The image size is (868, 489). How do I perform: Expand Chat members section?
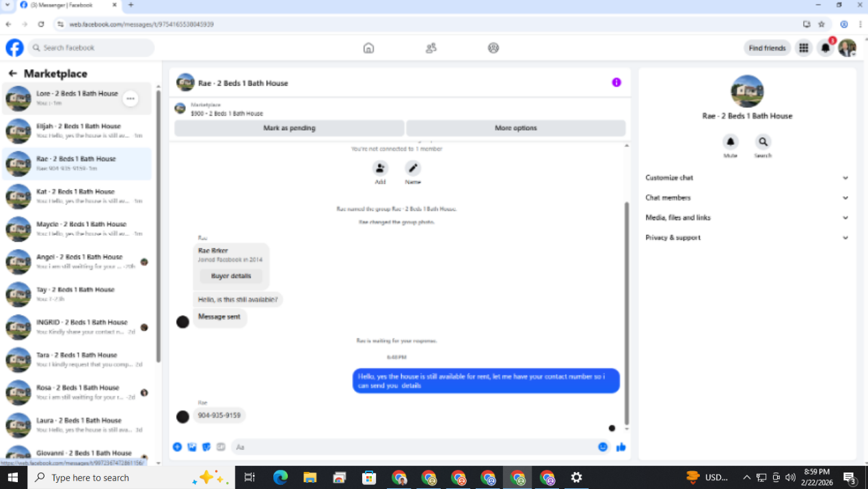coord(747,198)
